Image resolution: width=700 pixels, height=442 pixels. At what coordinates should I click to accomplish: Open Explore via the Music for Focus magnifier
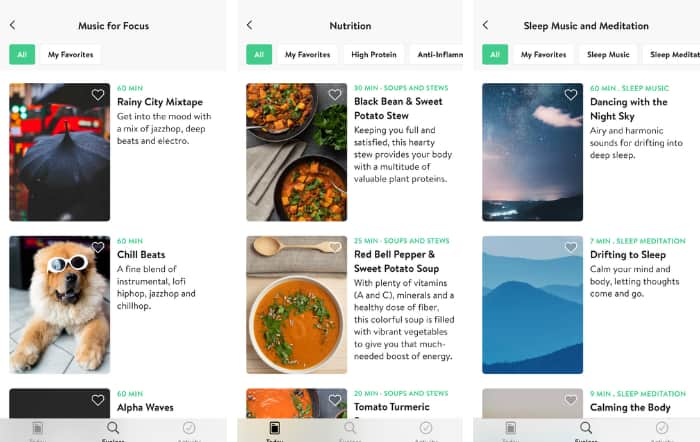click(113, 428)
